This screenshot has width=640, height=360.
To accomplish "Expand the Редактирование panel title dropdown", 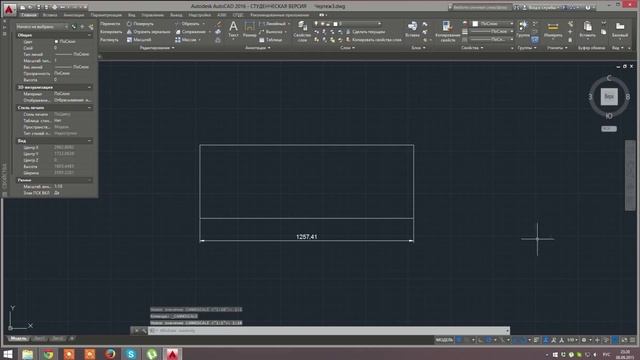I will click(x=157, y=48).
